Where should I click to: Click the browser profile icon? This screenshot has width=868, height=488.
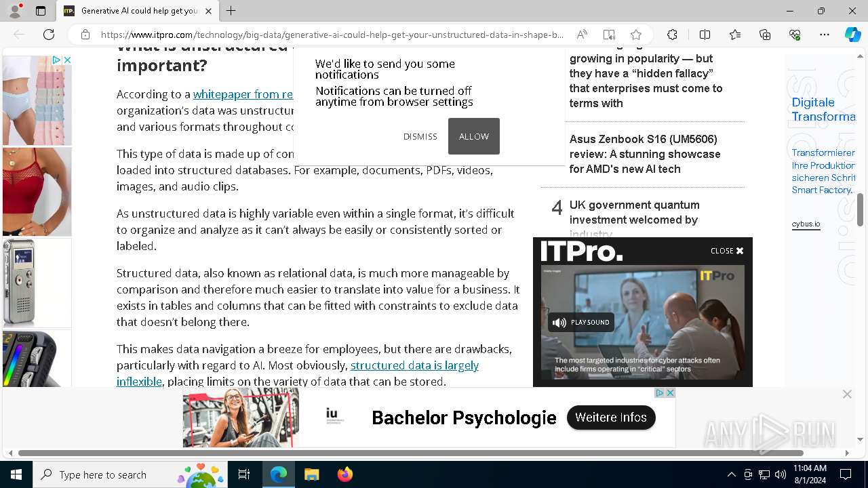[15, 11]
